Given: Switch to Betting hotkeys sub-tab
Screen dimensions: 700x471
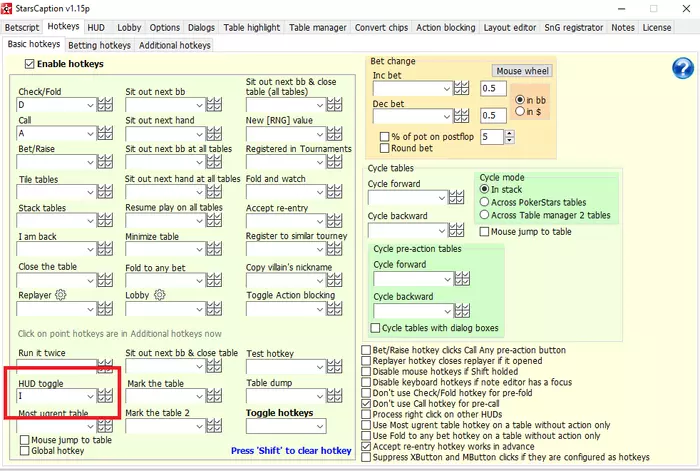Looking at the screenshot, I should point(99,45).
